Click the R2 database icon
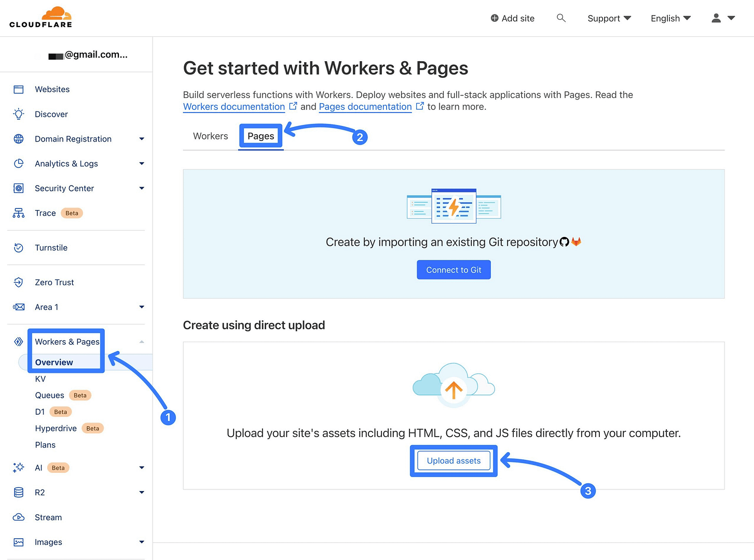754x560 pixels. (x=19, y=493)
